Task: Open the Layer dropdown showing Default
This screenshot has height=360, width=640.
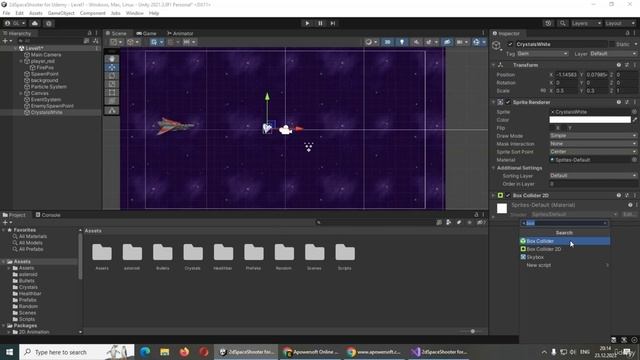Action: [612, 53]
